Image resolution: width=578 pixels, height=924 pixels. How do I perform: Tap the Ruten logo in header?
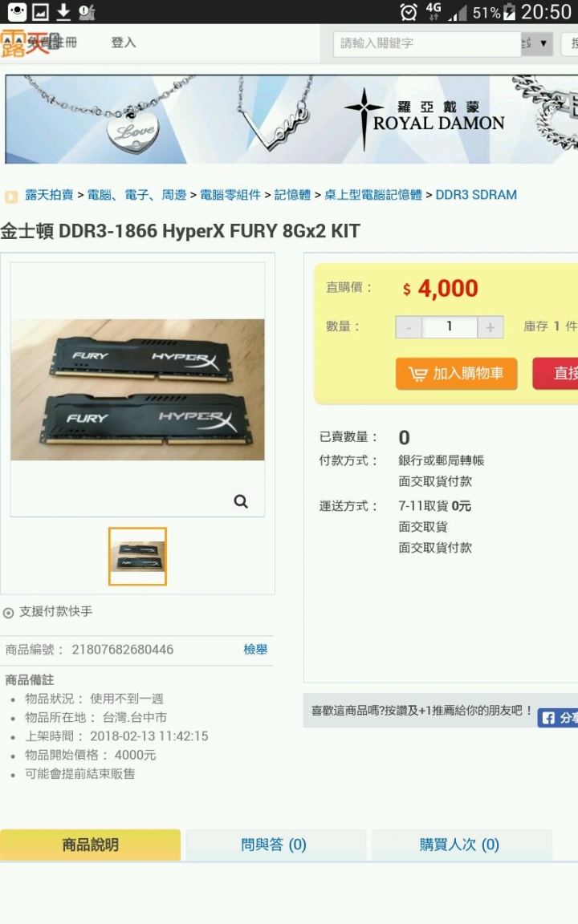pos(26,43)
